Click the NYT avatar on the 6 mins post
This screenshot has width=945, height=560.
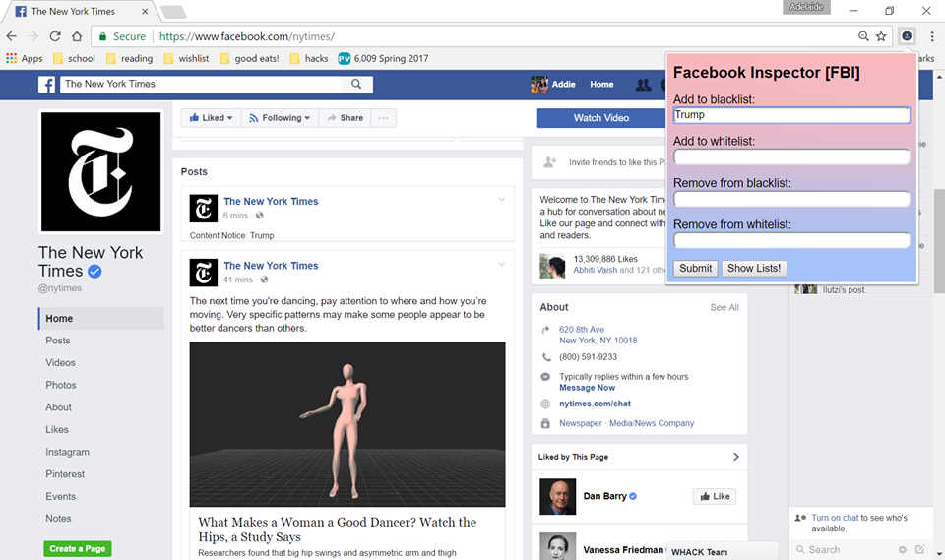[204, 209]
